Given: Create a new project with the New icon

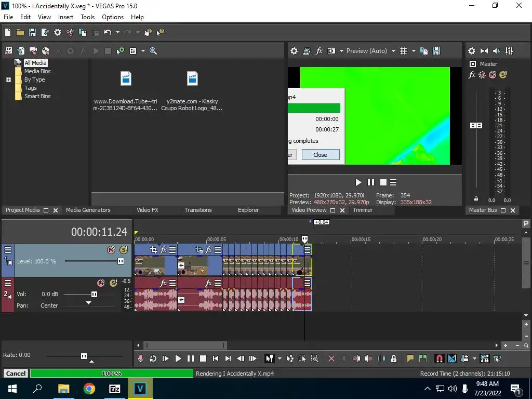Looking at the screenshot, I should [8, 32].
